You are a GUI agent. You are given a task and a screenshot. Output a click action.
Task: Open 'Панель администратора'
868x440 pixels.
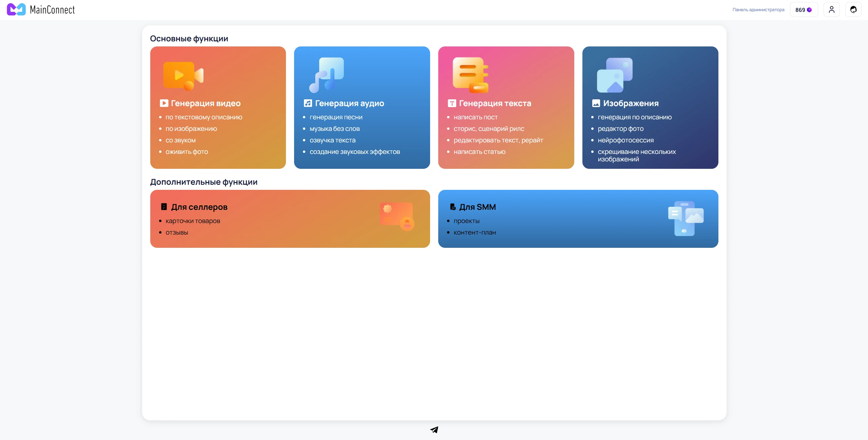[x=758, y=9]
